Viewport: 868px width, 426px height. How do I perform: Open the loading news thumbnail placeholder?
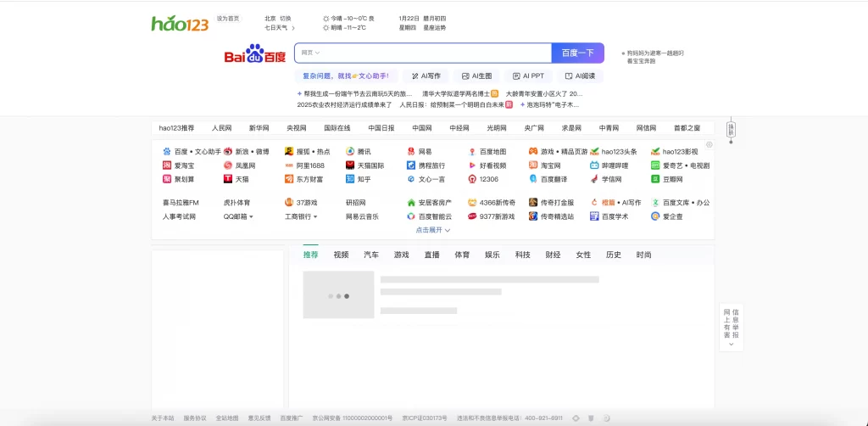click(x=338, y=294)
